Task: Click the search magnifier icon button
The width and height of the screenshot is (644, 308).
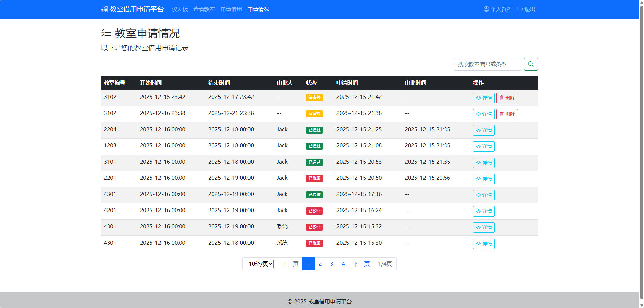Action: [531, 64]
